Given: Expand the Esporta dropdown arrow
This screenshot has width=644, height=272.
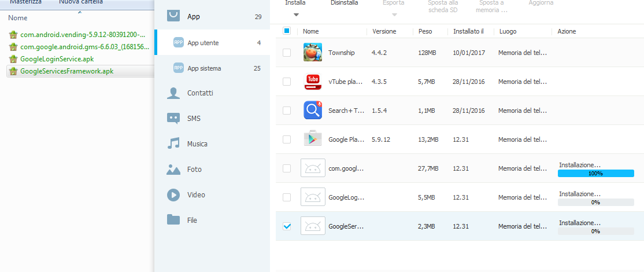Looking at the screenshot, I should click(394, 15).
